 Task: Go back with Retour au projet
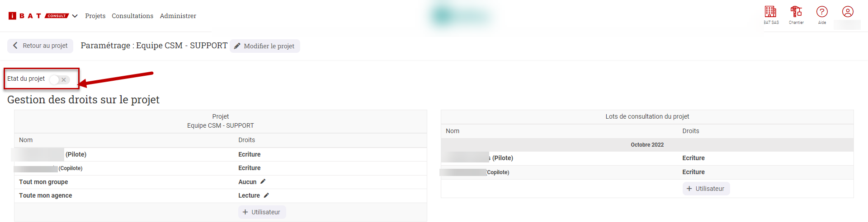coord(40,46)
